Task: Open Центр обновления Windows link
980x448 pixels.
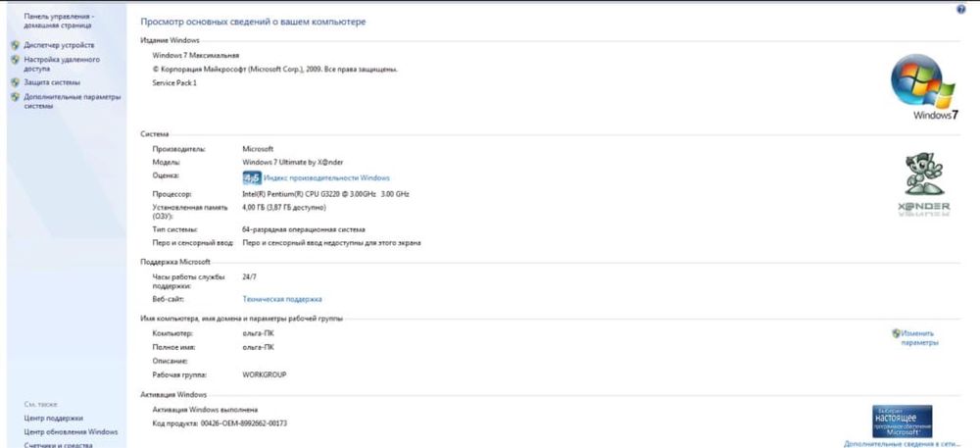Action: click(71, 431)
